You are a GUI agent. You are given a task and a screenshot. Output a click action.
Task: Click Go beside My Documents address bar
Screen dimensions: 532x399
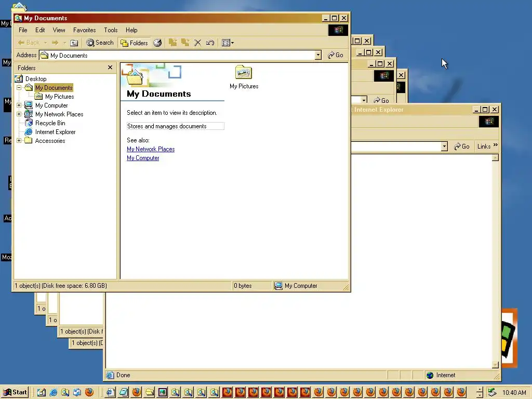pyautogui.click(x=336, y=55)
